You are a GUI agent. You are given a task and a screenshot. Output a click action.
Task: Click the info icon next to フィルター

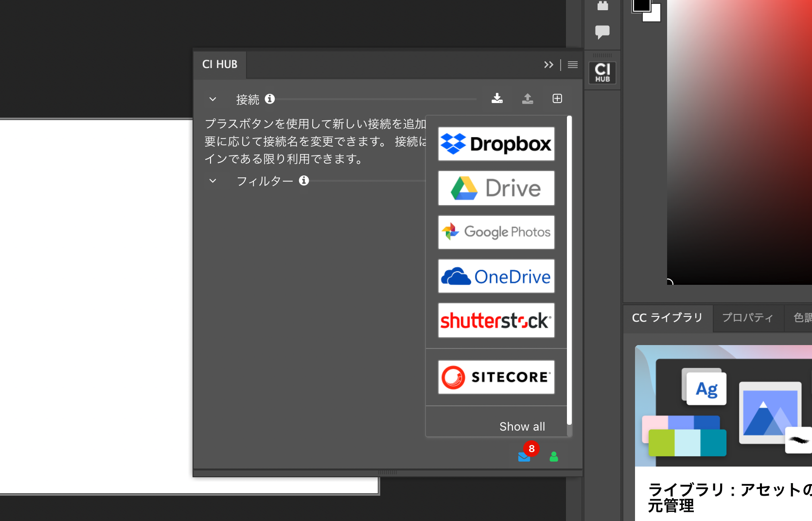pyautogui.click(x=304, y=180)
